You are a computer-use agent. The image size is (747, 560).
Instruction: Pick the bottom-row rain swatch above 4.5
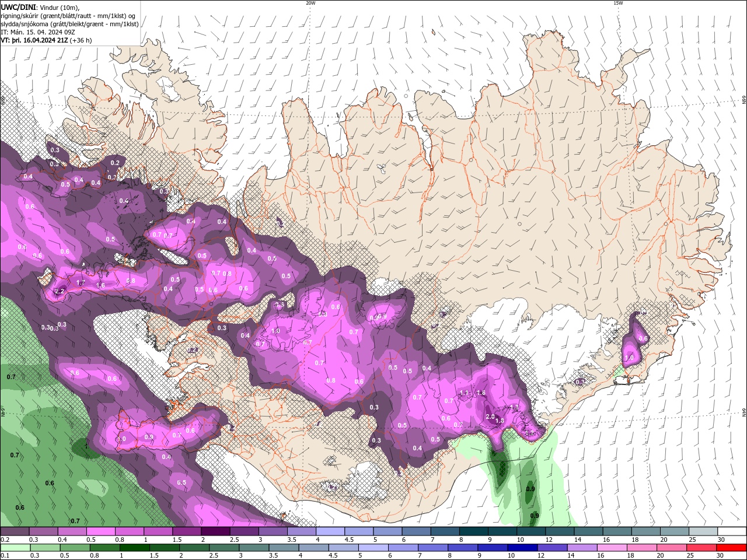344,548
